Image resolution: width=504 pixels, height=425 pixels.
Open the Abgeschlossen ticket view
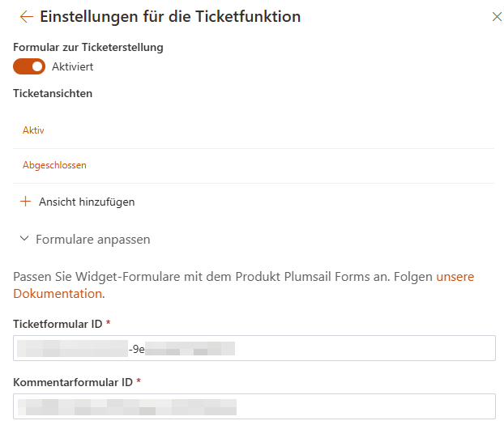[x=54, y=165]
